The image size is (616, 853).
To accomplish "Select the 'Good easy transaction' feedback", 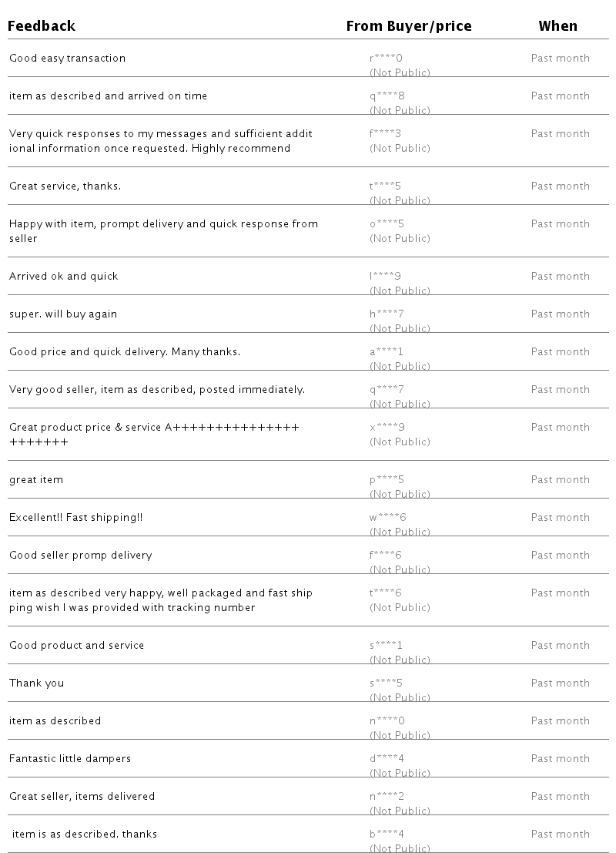I will point(67,59).
